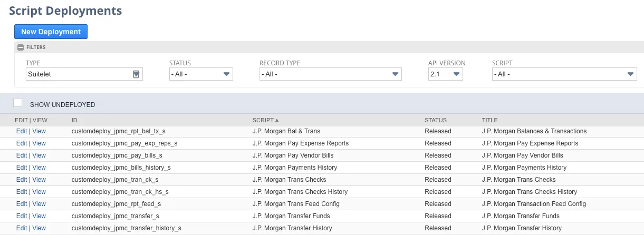Click Released status in Transfer History row
This screenshot has width=644, height=235.
[438, 228]
